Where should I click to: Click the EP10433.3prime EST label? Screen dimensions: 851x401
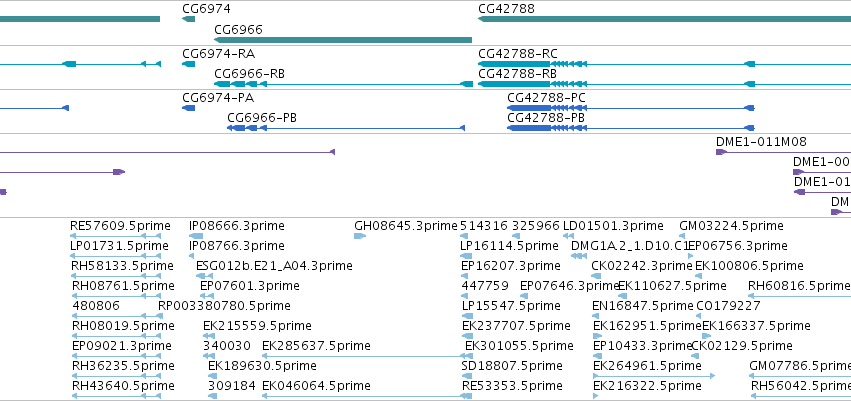tap(643, 346)
